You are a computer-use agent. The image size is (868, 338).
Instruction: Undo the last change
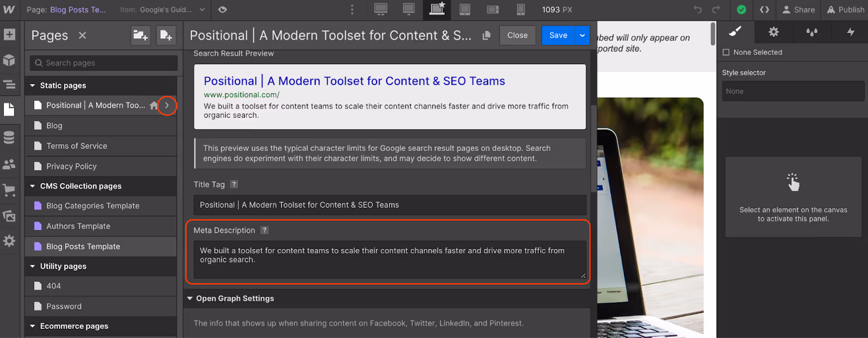click(x=698, y=10)
